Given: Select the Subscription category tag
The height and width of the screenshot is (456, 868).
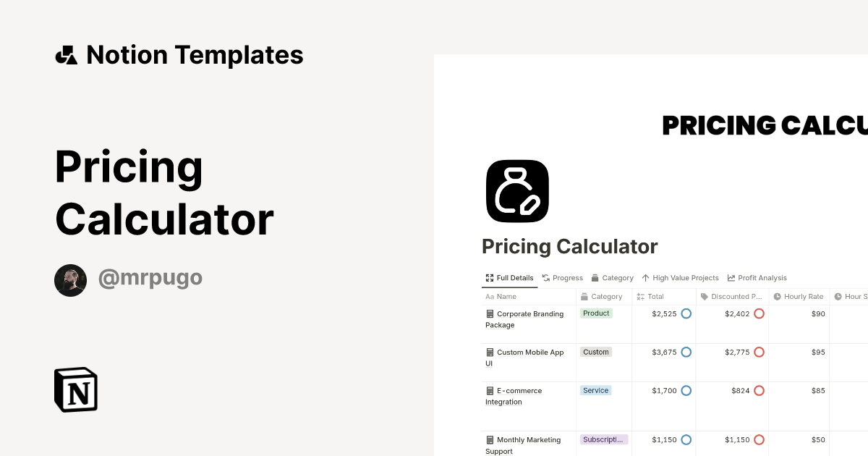Looking at the screenshot, I should [x=603, y=439].
